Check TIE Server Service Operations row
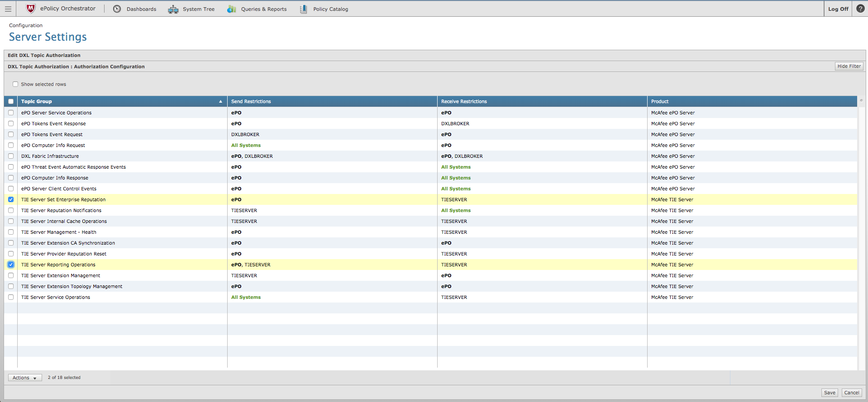This screenshot has width=868, height=402. pos(11,297)
